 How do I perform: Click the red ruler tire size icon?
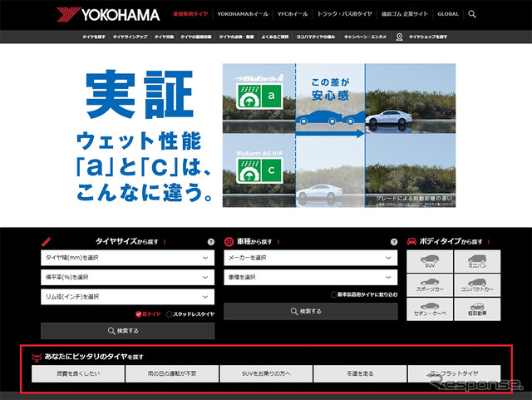47,242
